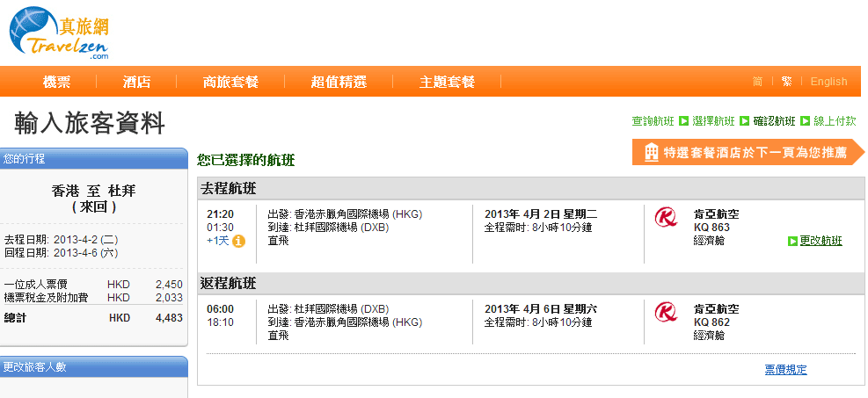Screen dimensions: 868x398
Task: Click the +1 day info icon
Action: [x=238, y=242]
